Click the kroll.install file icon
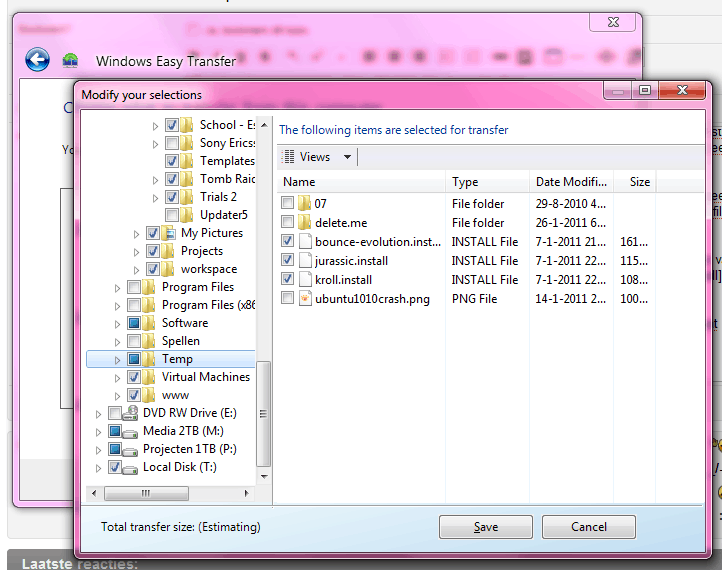The height and width of the screenshot is (570, 722). [x=305, y=279]
